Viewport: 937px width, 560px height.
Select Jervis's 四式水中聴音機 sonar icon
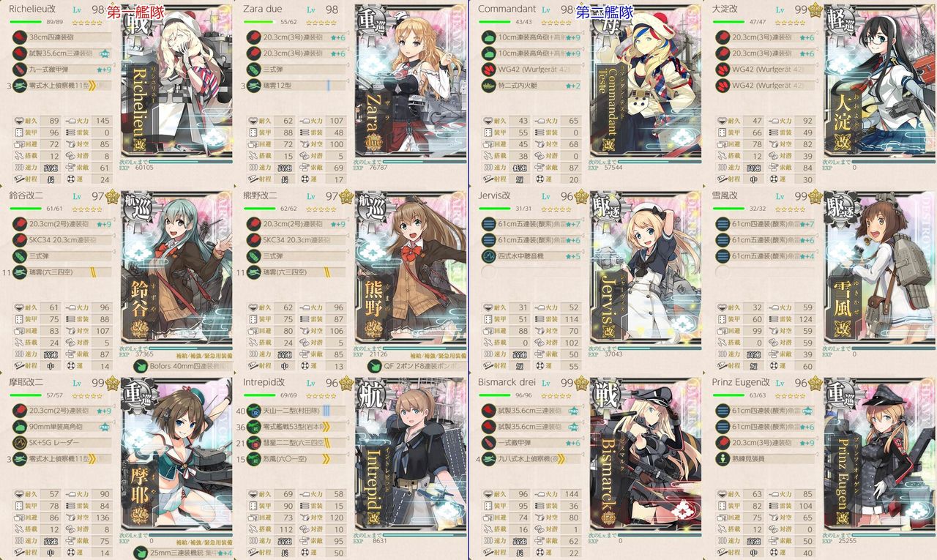coord(488,256)
